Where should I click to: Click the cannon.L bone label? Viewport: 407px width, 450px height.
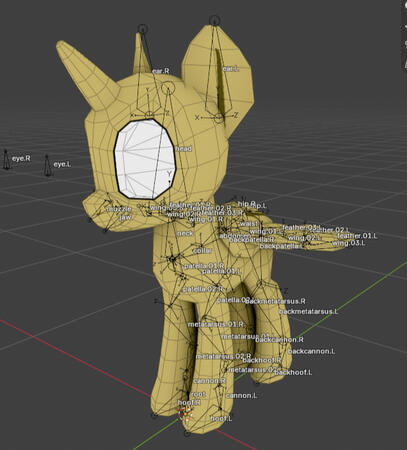[241, 396]
